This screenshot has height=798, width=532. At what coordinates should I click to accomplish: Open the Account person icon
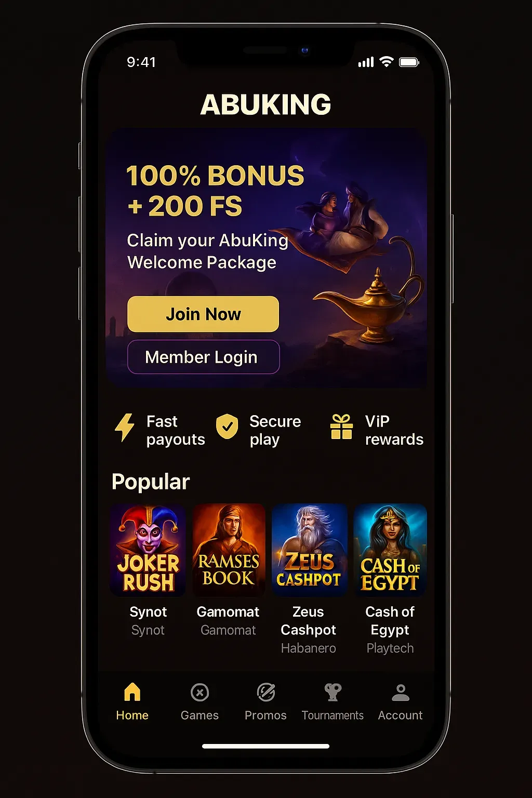coord(400,692)
